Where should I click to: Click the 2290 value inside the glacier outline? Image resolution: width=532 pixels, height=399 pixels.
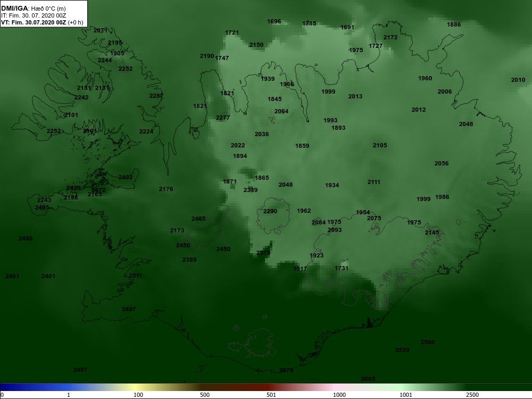(270, 211)
